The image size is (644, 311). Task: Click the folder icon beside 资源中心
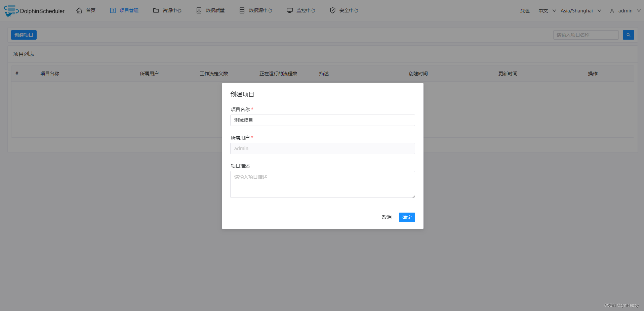pyautogui.click(x=156, y=10)
